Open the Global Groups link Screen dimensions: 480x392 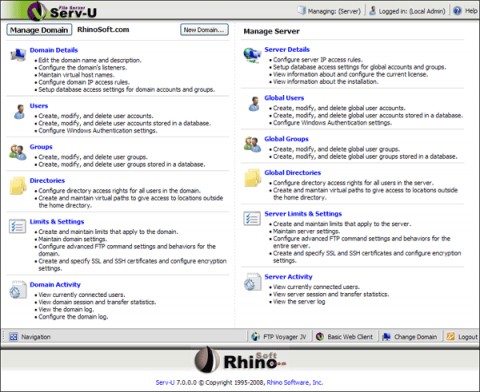coord(286,139)
